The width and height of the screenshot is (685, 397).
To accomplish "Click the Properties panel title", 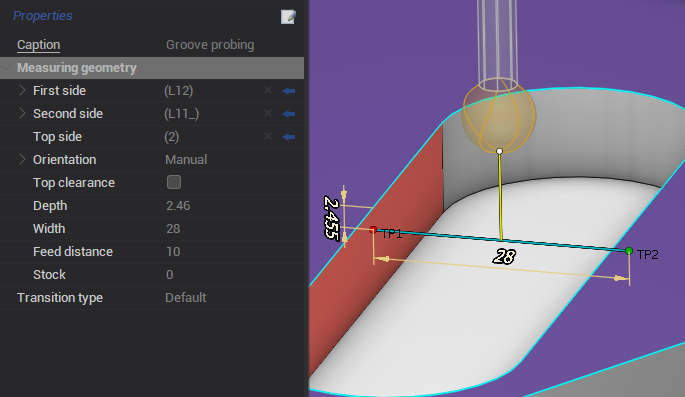I will click(x=43, y=16).
